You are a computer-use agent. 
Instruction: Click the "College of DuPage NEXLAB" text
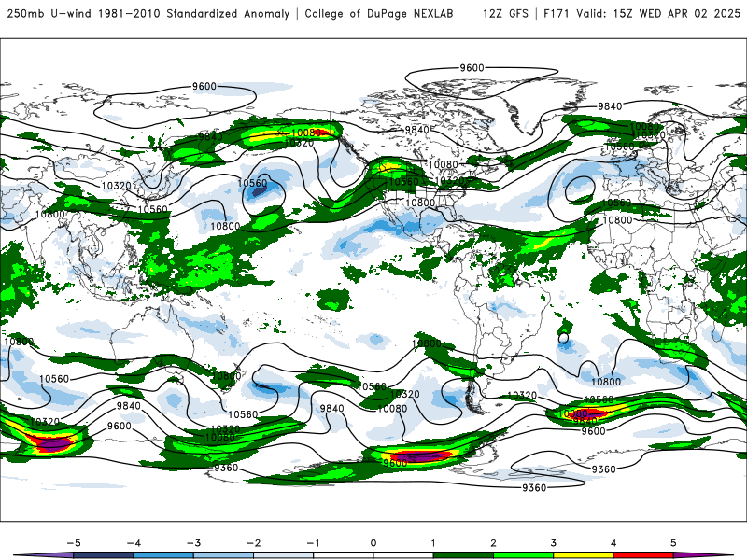(379, 13)
